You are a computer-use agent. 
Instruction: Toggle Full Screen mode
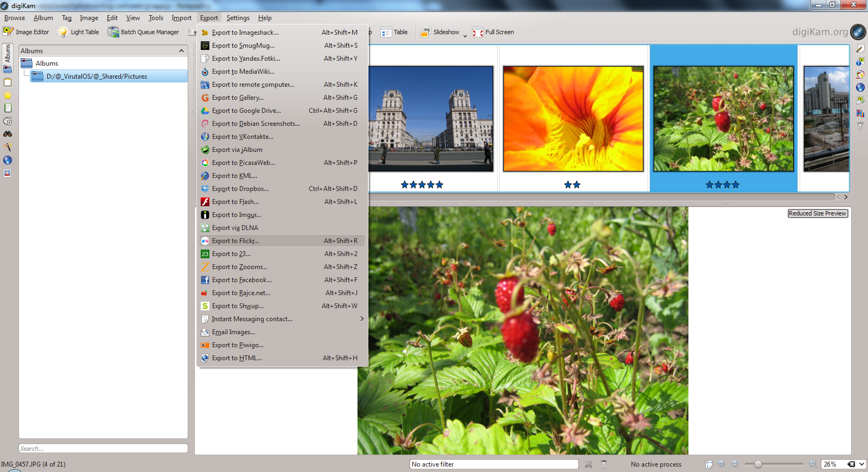click(493, 32)
